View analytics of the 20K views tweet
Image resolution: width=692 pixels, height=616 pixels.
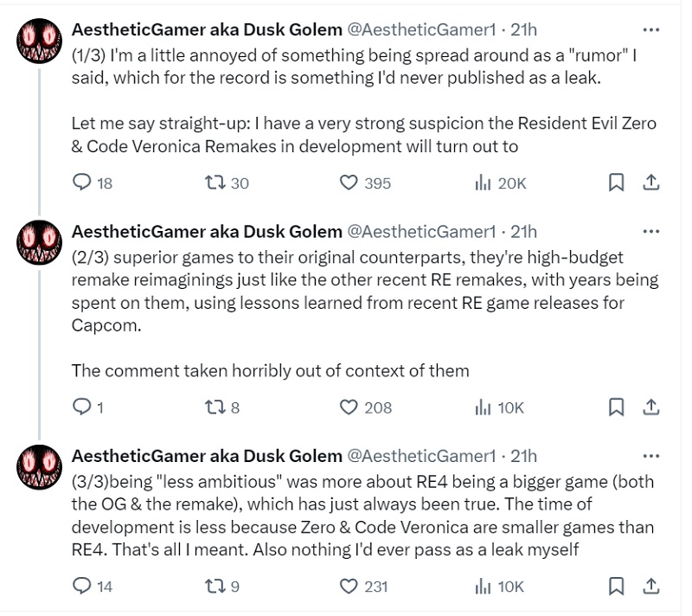(483, 183)
